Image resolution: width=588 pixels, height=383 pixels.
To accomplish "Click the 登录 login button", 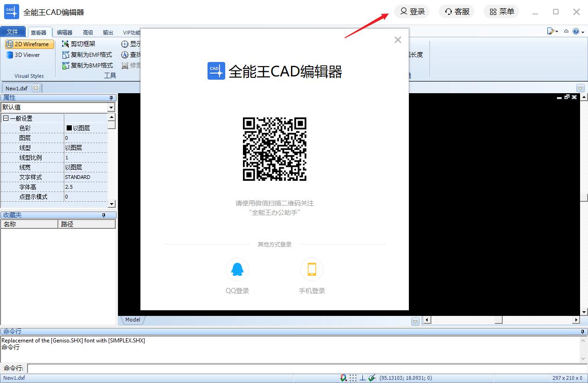I will tap(412, 12).
